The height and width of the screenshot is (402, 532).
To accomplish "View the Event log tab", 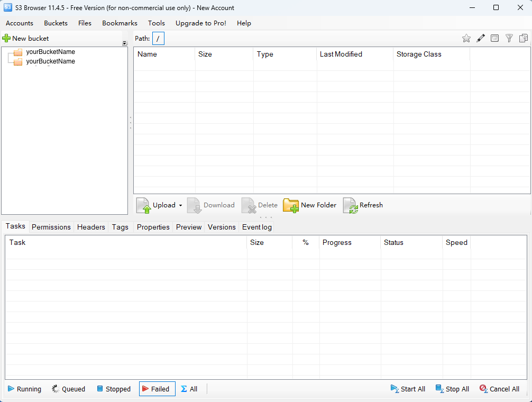I will 257,227.
